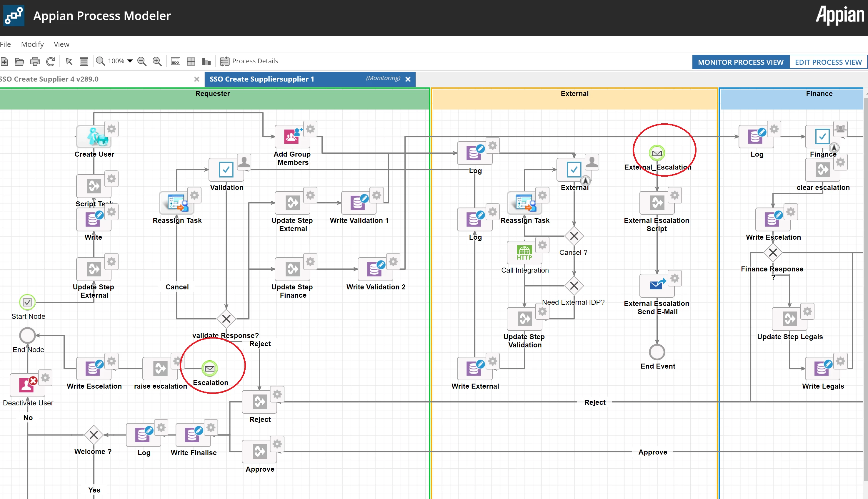Click the End Node event circle

[x=27, y=335]
